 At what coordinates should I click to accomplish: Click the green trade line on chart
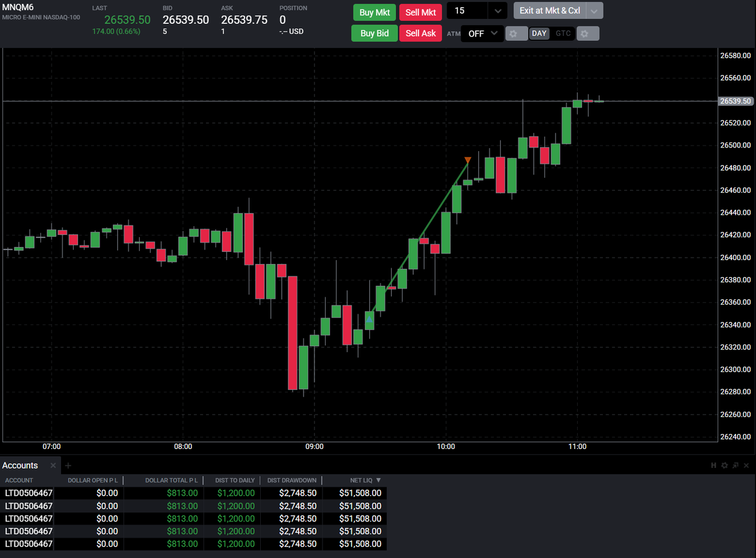418,240
